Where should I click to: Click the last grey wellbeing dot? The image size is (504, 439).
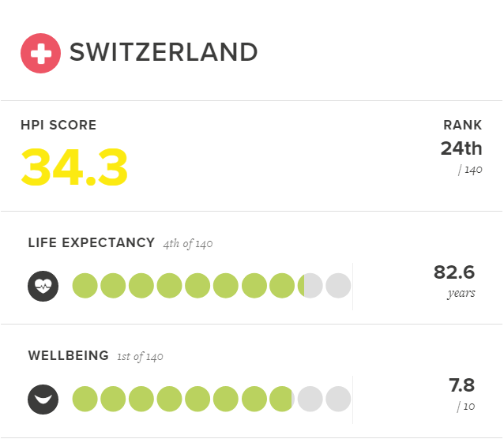pyautogui.click(x=338, y=399)
